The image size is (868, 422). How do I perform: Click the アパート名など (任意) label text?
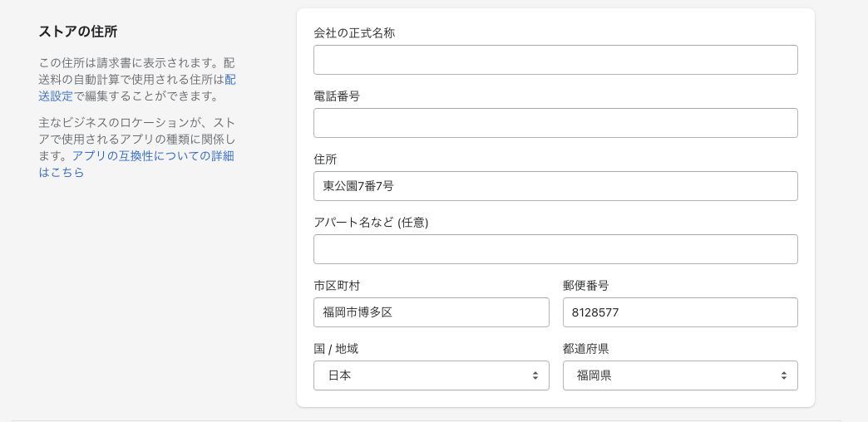(371, 223)
